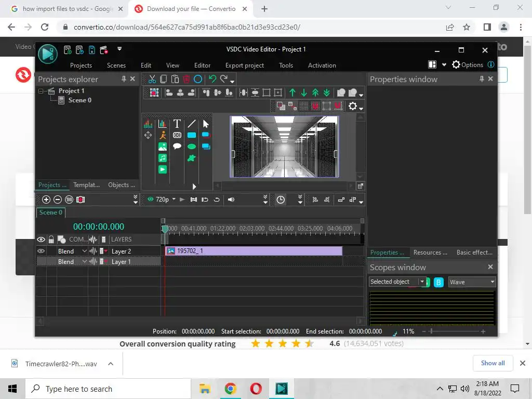Toggle visibility eye for Layer 2
Viewport: 532px width, 399px height.
[x=41, y=251]
